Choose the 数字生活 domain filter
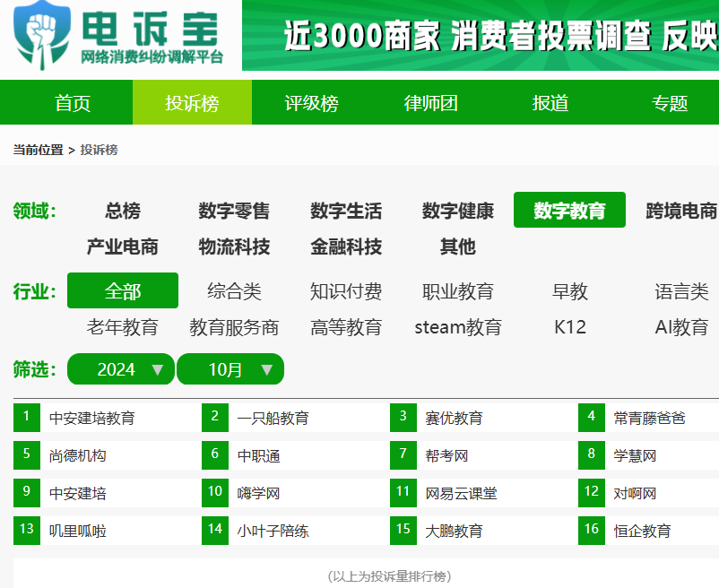Viewport: 719px width, 588px height. 346,211
